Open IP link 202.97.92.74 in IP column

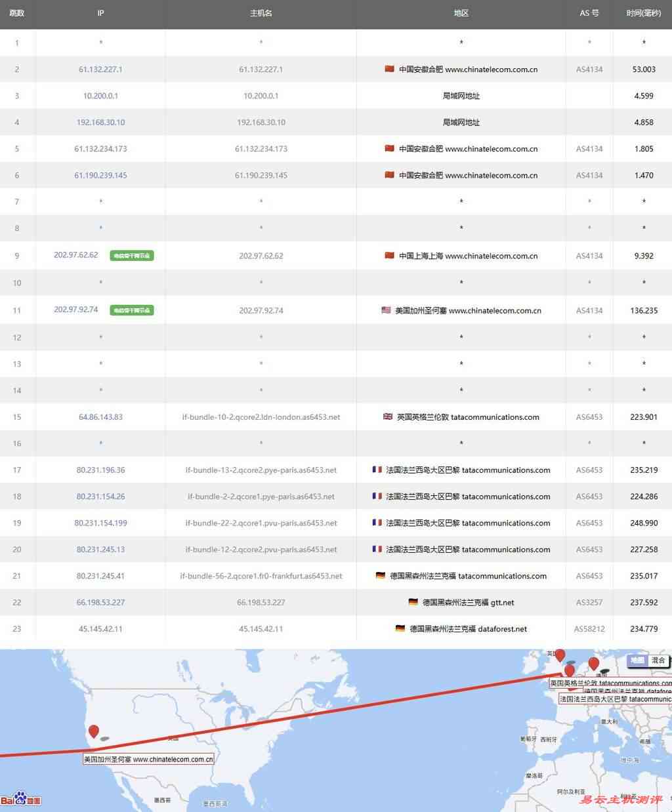click(76, 310)
